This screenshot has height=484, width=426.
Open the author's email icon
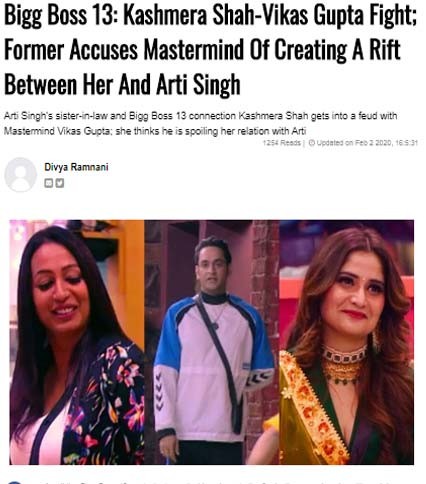pos(49,183)
